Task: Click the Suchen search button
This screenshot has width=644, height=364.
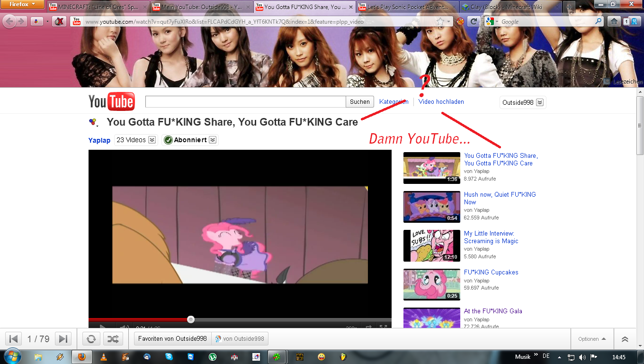Action: click(x=360, y=102)
